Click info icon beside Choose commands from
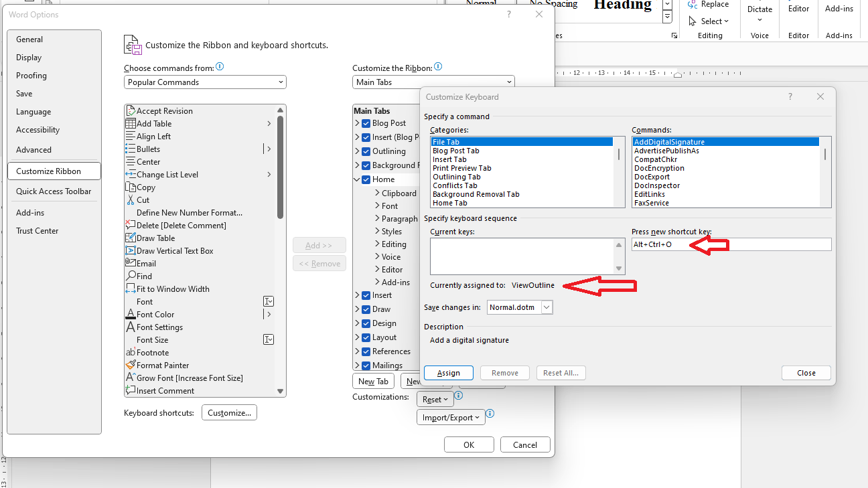 (x=220, y=67)
